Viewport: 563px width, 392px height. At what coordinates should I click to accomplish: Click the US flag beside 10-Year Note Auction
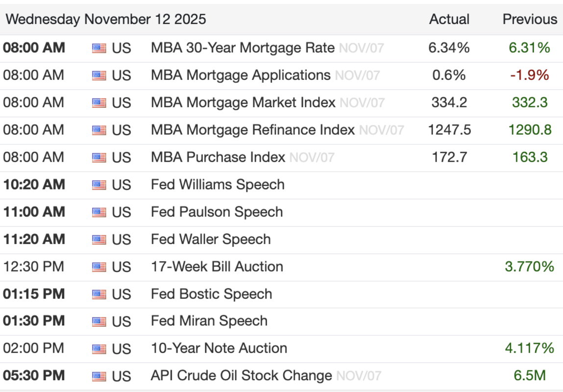(99, 349)
